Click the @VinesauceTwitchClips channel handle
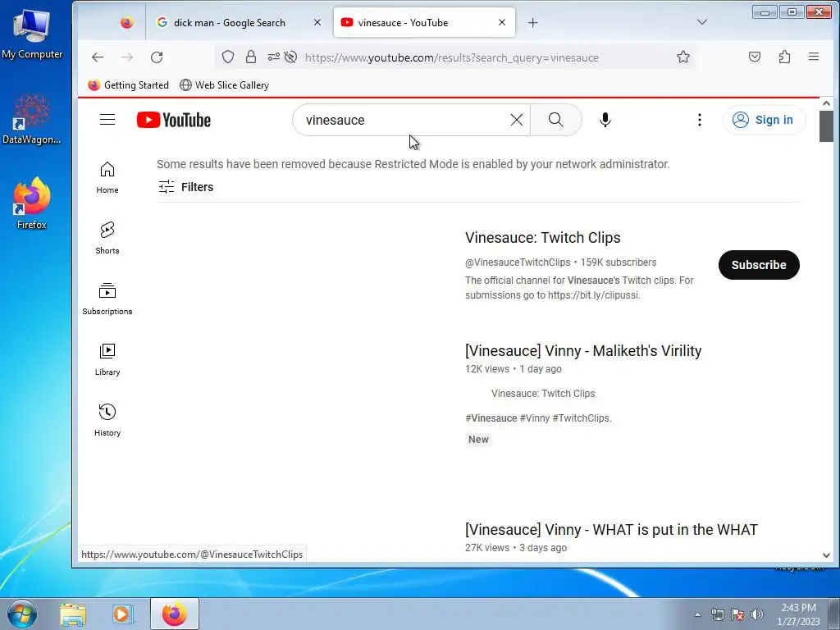Image resolution: width=840 pixels, height=630 pixels. pyautogui.click(x=518, y=262)
